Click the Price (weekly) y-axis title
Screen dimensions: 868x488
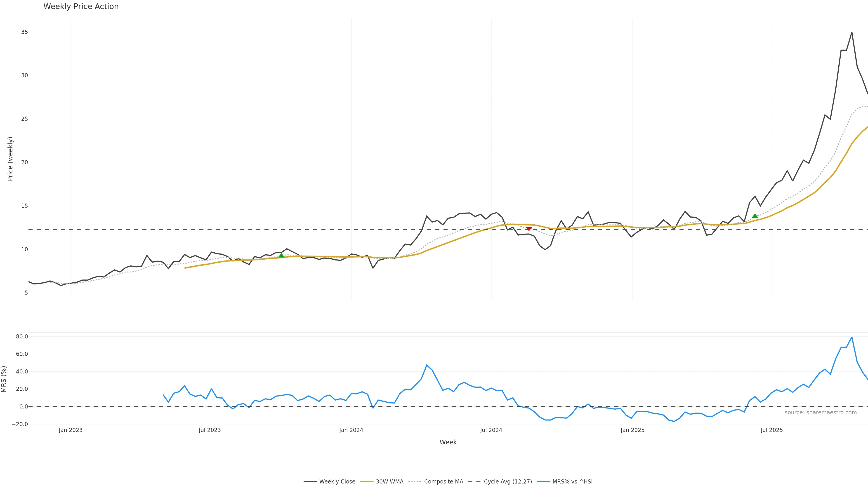pos(10,159)
